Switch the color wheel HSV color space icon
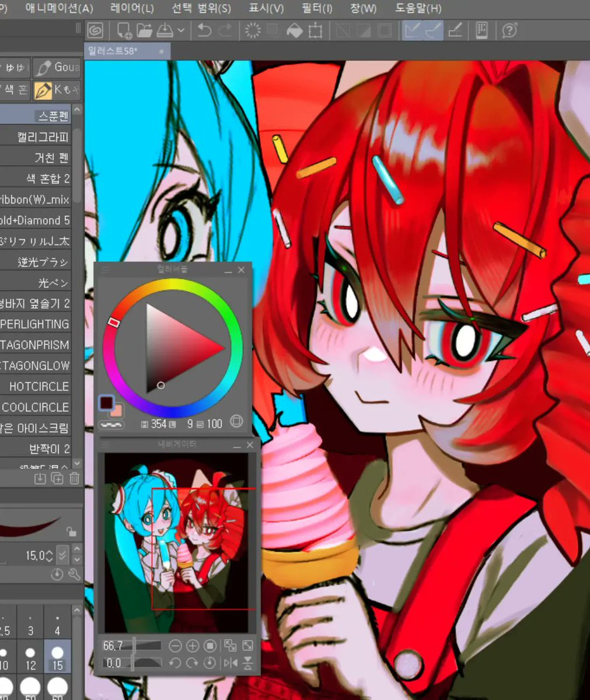This screenshot has height=700, width=590. coord(236,421)
